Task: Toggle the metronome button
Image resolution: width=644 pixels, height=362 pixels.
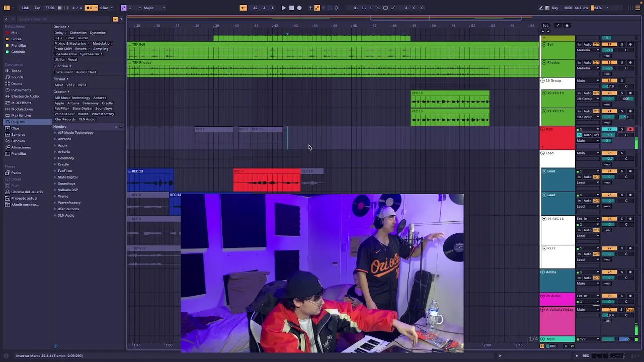Action: [x=92, y=8]
